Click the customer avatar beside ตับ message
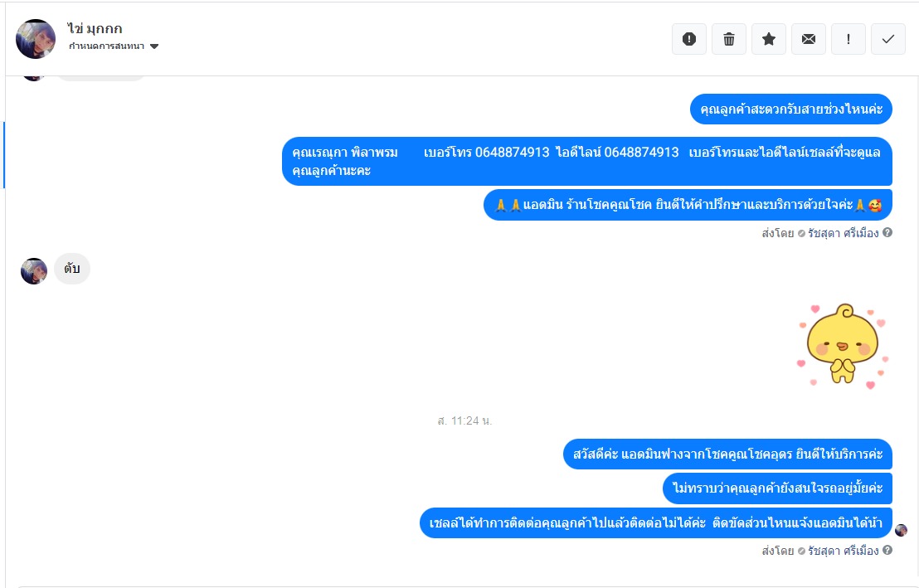The height and width of the screenshot is (588, 919). coord(34,271)
